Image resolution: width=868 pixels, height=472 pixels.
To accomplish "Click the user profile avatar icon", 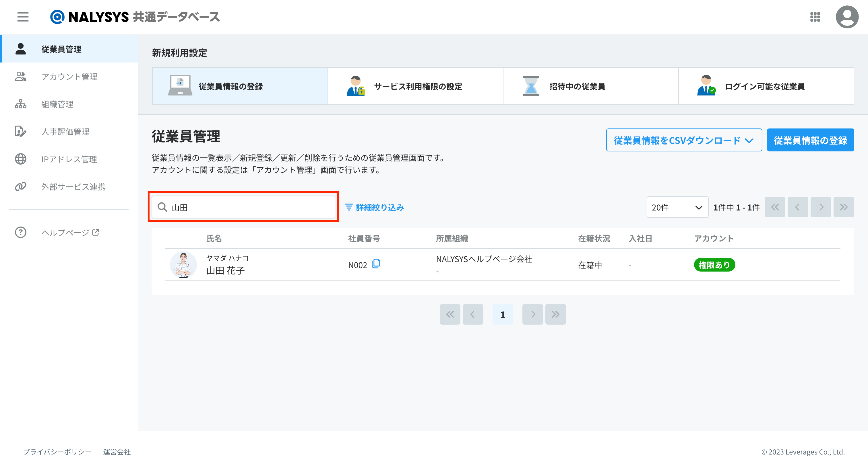I will pyautogui.click(x=847, y=17).
